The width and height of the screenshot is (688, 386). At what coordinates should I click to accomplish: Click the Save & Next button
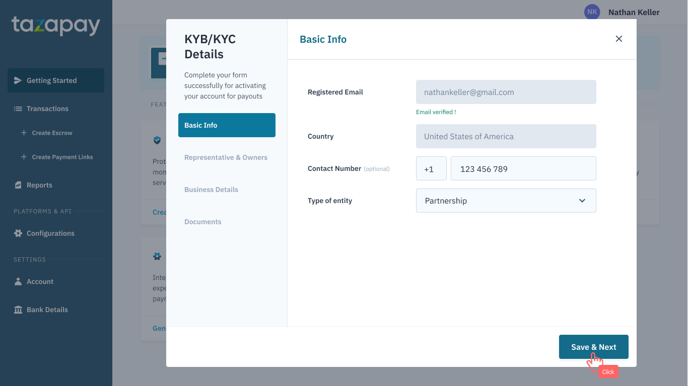pyautogui.click(x=593, y=347)
